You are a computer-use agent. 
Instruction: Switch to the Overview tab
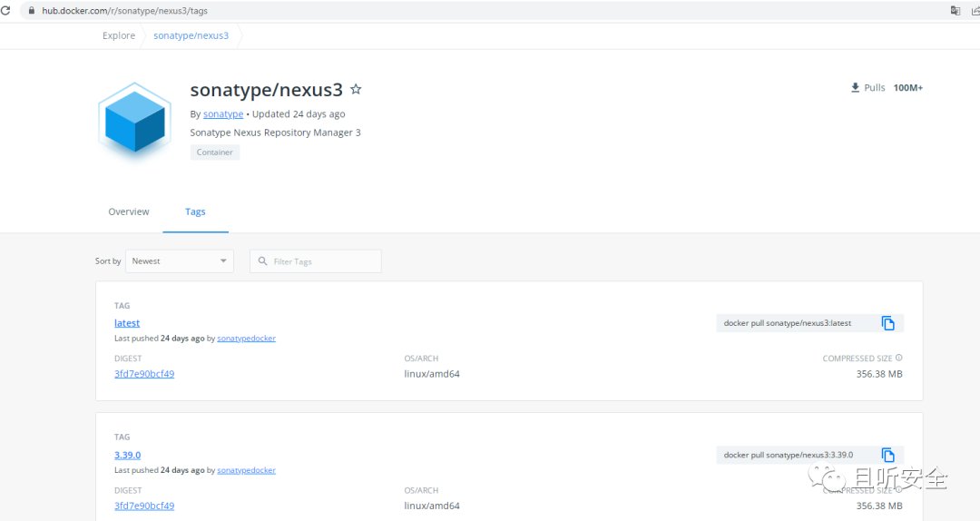[129, 212]
